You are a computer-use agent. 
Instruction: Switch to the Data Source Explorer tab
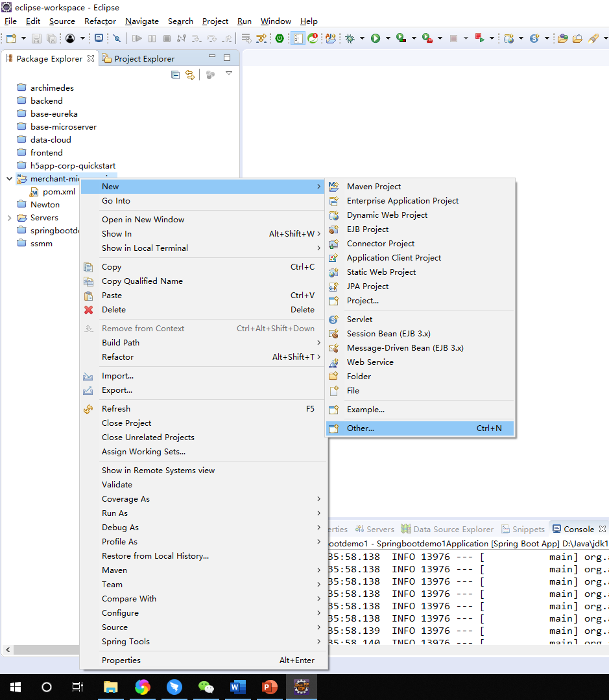coord(448,529)
